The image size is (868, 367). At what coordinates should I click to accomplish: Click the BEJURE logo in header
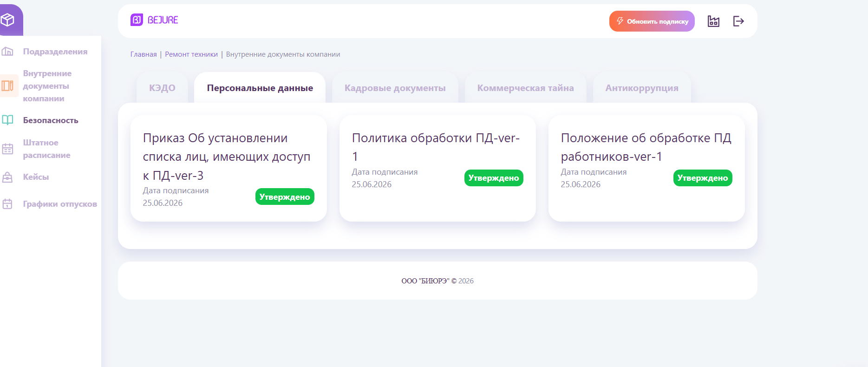click(x=155, y=20)
